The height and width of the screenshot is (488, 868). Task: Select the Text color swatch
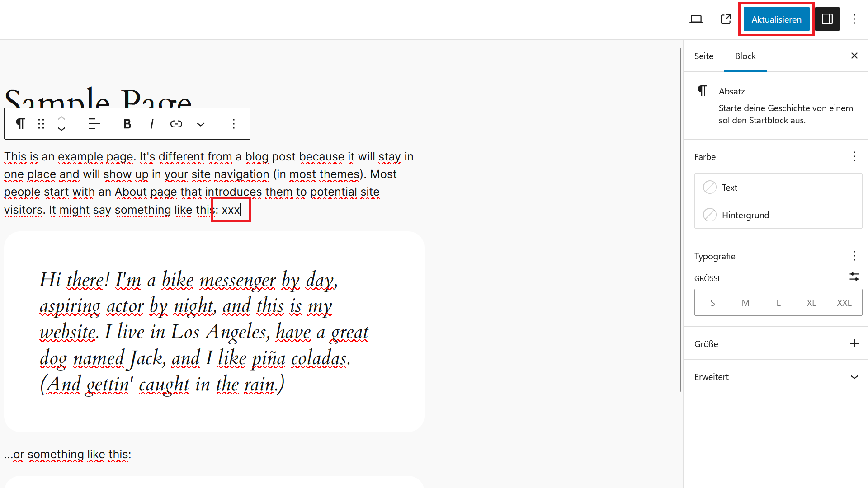tap(710, 187)
